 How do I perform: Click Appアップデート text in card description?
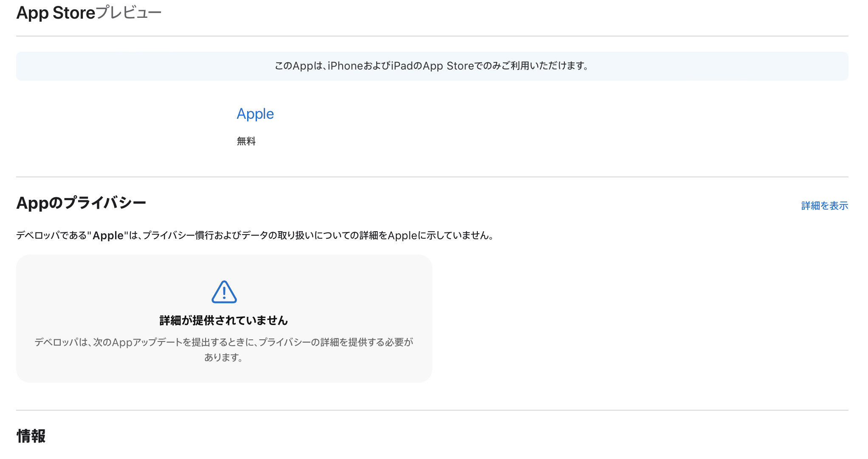pyautogui.click(x=147, y=342)
